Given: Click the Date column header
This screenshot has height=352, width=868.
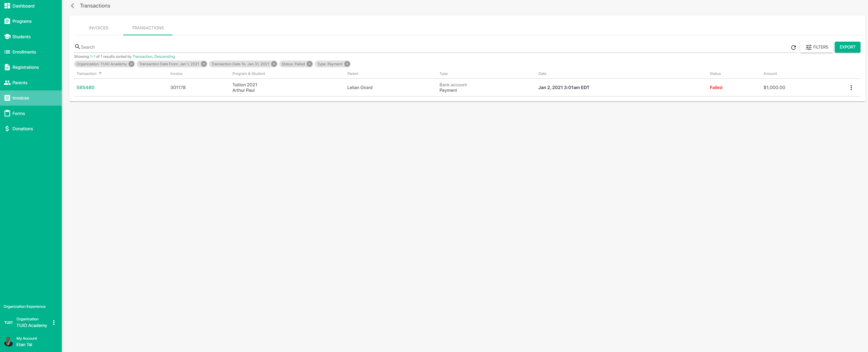Looking at the screenshot, I should [x=542, y=74].
